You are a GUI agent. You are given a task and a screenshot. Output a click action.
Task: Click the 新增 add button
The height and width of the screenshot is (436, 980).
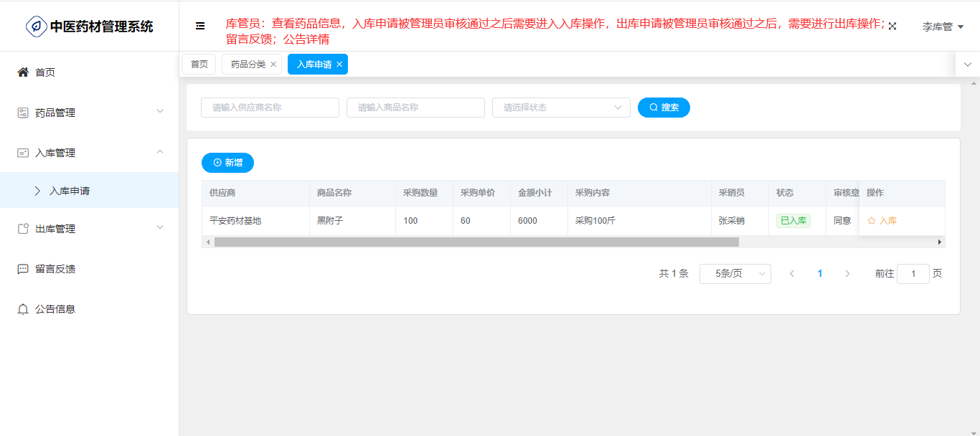click(x=227, y=163)
